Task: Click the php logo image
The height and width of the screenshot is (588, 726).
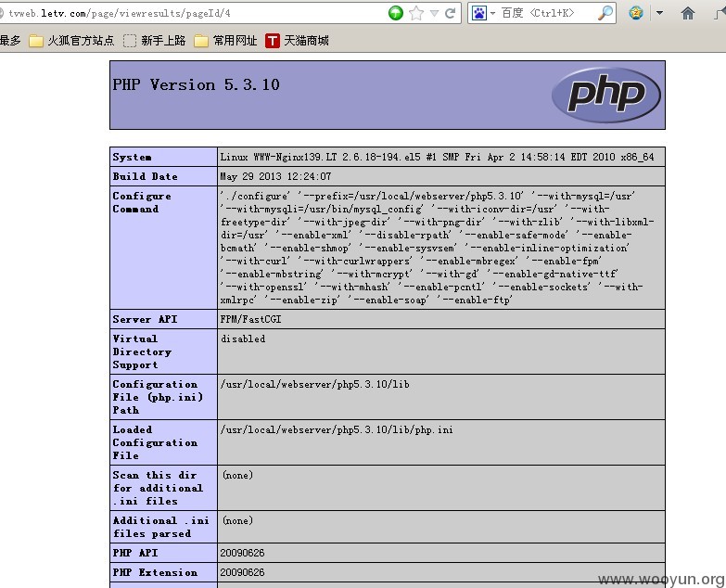Action: pyautogui.click(x=606, y=95)
